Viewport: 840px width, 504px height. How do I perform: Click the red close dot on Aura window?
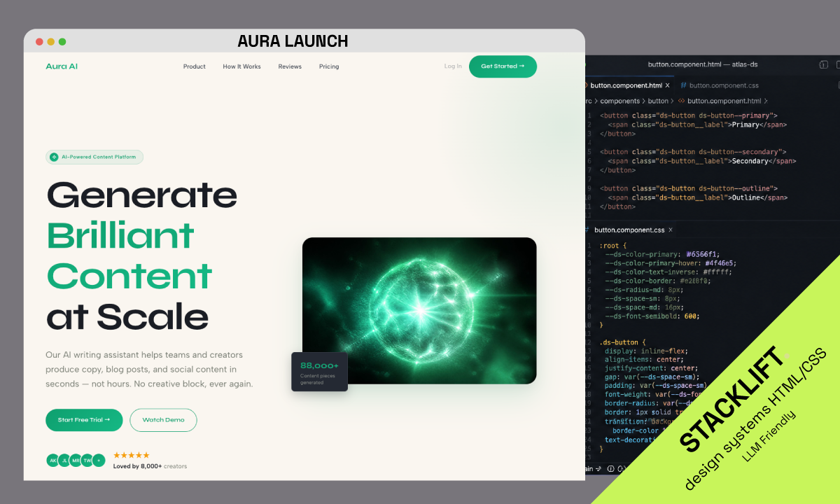click(39, 42)
